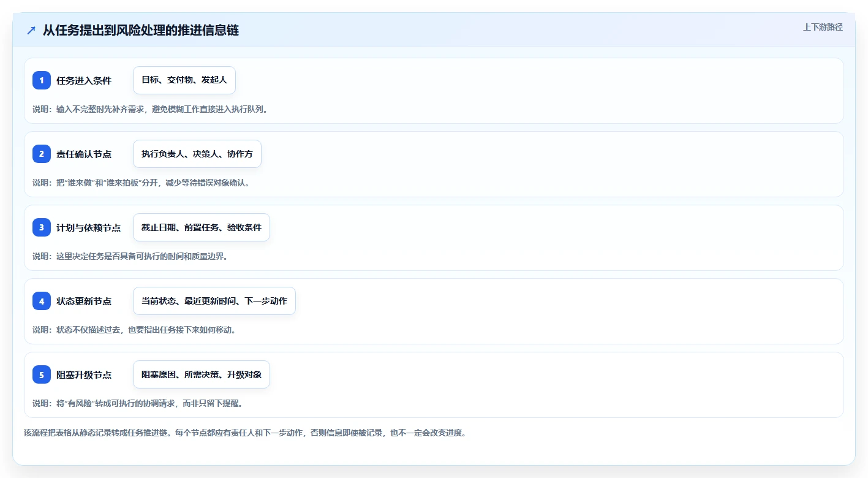Click the footer paragraph starting 该流程把表格
The width and height of the screenshot is (868, 478).
coord(245,433)
